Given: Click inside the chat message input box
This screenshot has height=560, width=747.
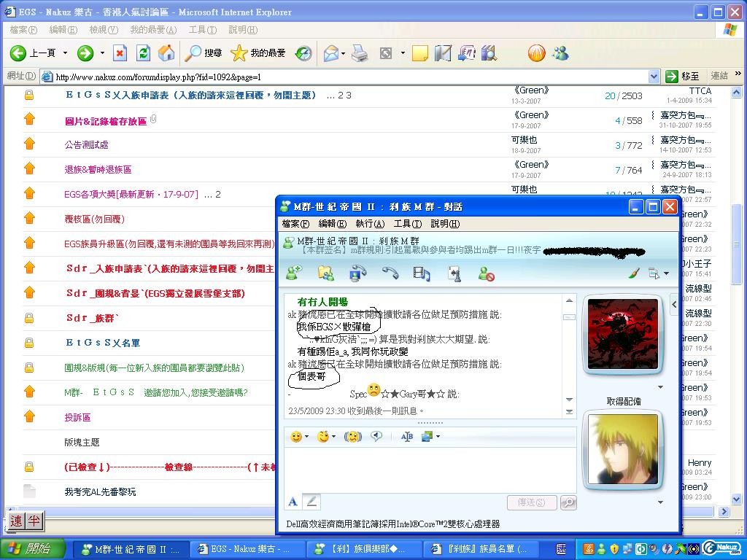Looking at the screenshot, I should [x=429, y=467].
